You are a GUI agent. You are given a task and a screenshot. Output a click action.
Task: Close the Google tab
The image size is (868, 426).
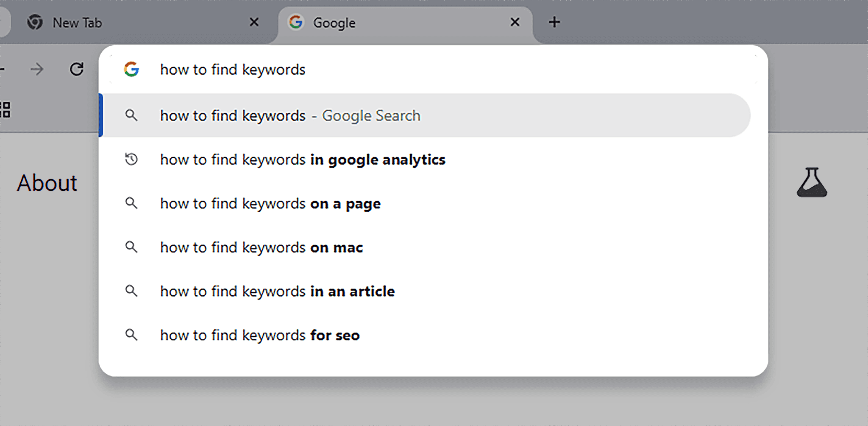point(515,22)
